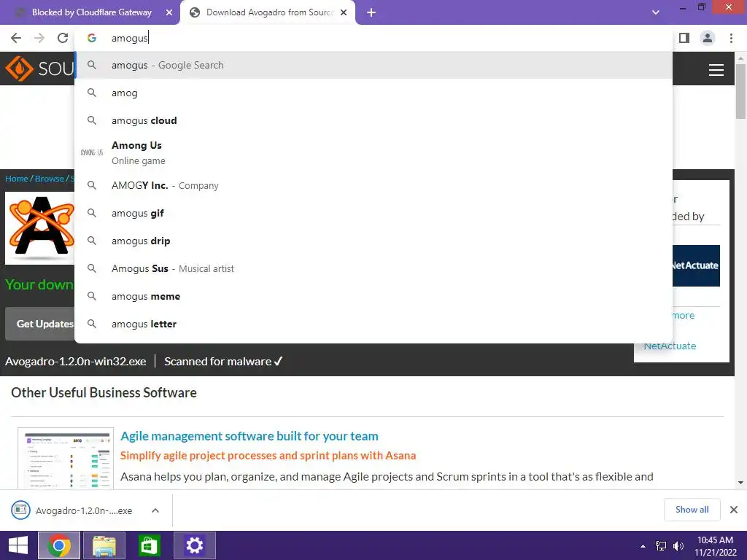
Task: Click the scrollbar up arrow
Action: coord(740,58)
